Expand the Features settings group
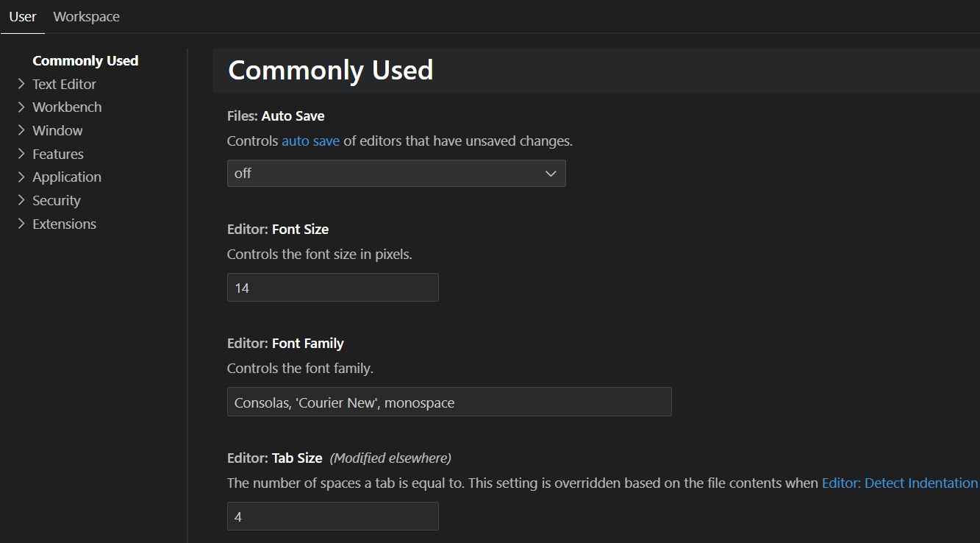 coord(58,154)
